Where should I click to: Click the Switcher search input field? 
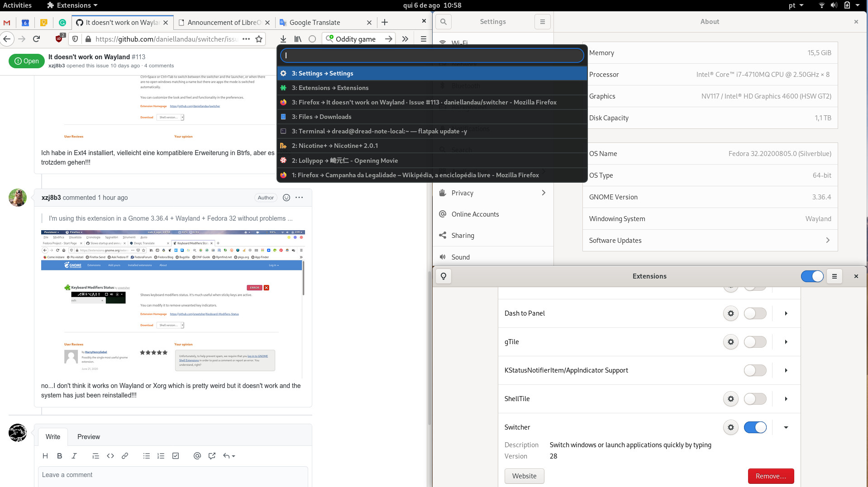[432, 55]
